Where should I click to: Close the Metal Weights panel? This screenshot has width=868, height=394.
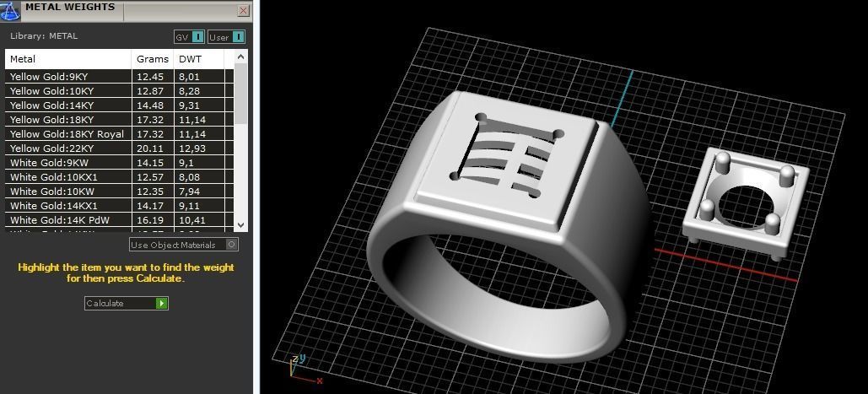click(244, 10)
